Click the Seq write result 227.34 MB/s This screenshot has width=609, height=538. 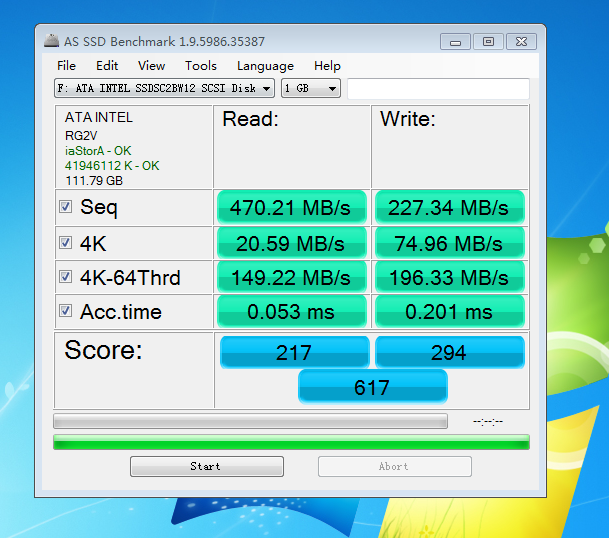[x=449, y=207]
